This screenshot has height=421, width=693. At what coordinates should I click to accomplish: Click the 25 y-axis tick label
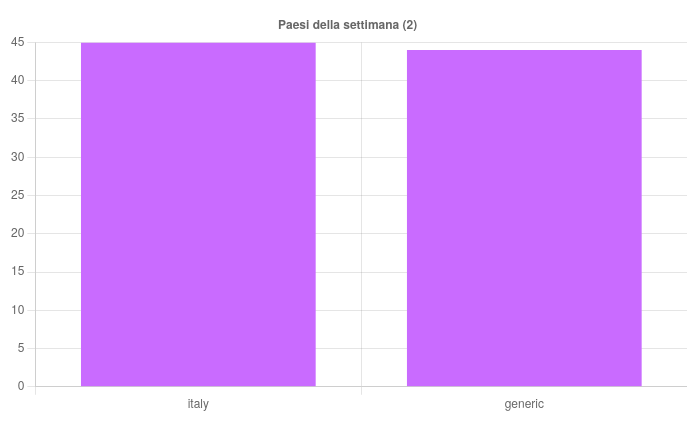17,195
